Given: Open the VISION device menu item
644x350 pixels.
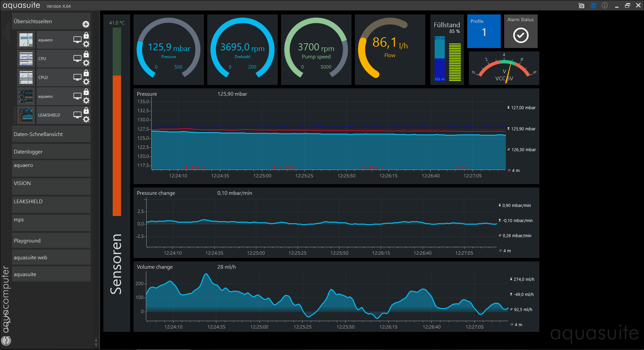Looking at the screenshot, I should point(51,183).
